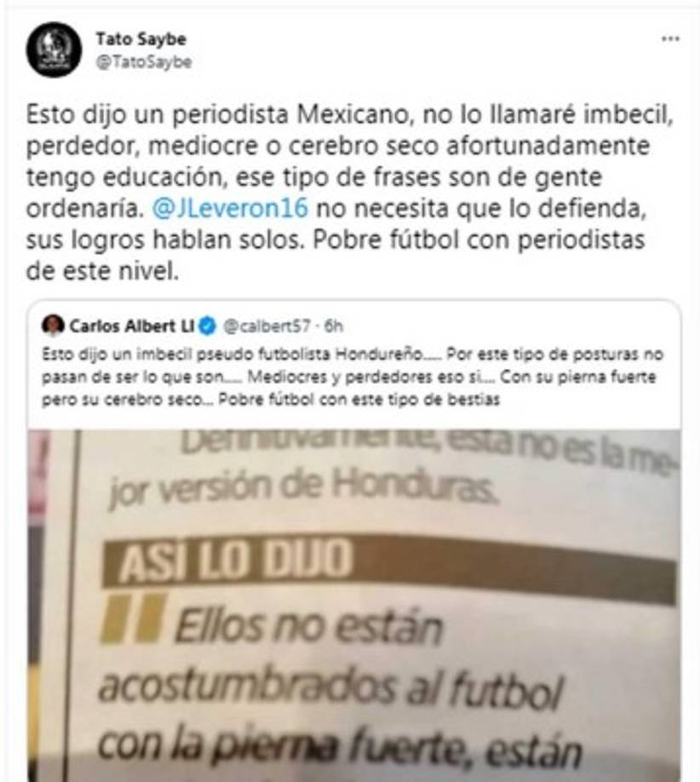Click 'con la pierna fuerte, están' line
Screen dimensions: 700x782
340,746
